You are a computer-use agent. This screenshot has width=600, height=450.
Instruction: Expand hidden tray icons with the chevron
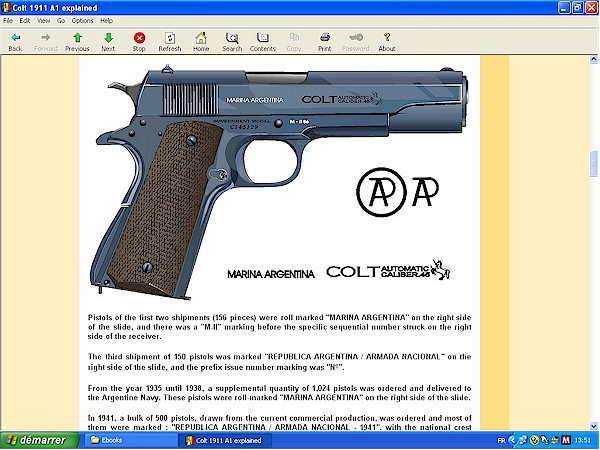point(513,440)
